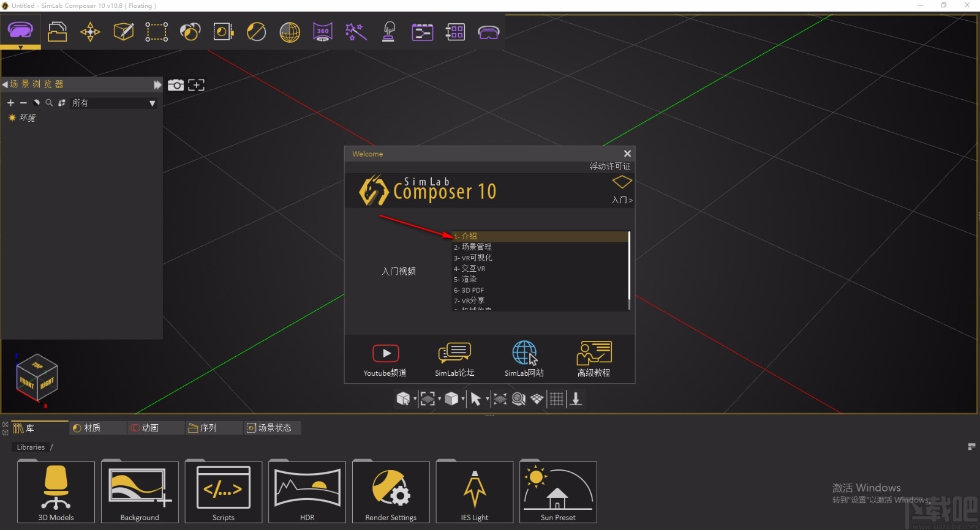
Task: Select video 2- 场景管理
Action: 540,247
